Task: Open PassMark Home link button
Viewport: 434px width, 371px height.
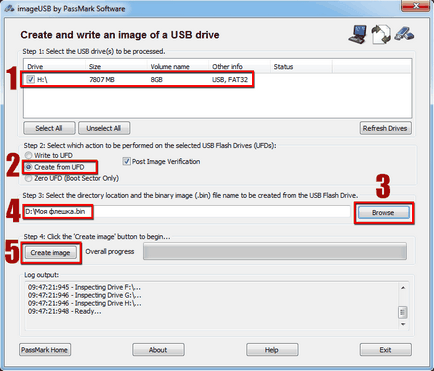Action: pyautogui.click(x=45, y=350)
